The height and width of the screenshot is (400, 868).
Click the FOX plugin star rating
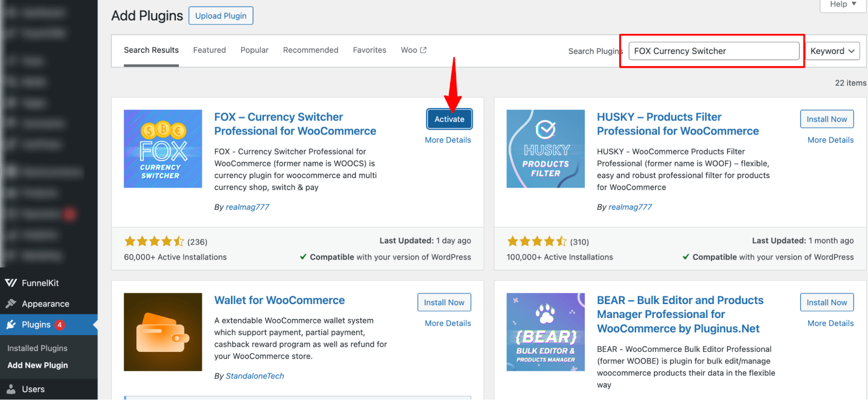[154, 241]
